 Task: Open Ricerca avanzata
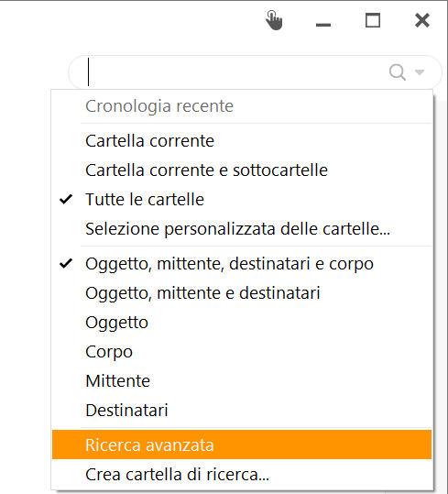point(242,445)
